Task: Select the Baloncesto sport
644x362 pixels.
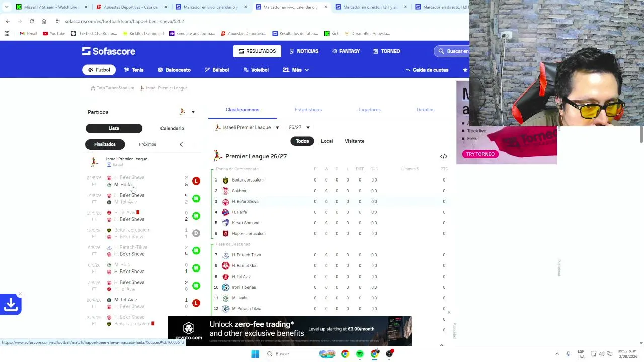Action: point(174,70)
